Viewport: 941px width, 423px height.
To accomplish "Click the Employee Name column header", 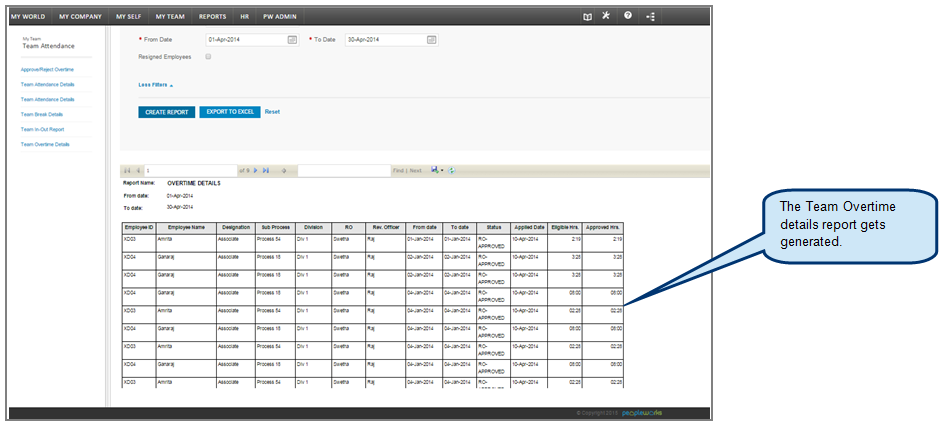I will [x=187, y=228].
